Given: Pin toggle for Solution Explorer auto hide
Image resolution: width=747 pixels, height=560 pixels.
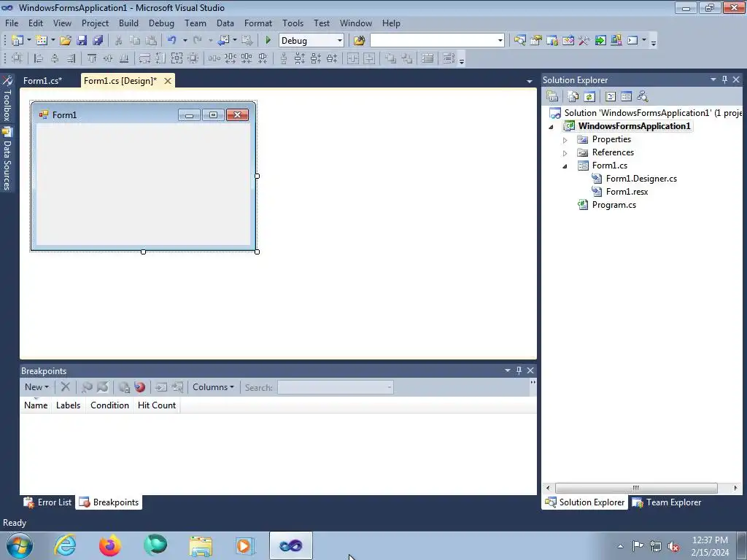Looking at the screenshot, I should (x=724, y=79).
